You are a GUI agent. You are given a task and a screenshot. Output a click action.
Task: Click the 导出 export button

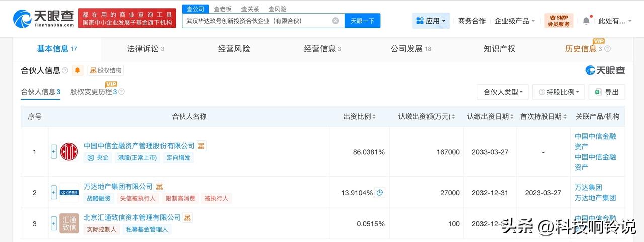tap(607, 92)
